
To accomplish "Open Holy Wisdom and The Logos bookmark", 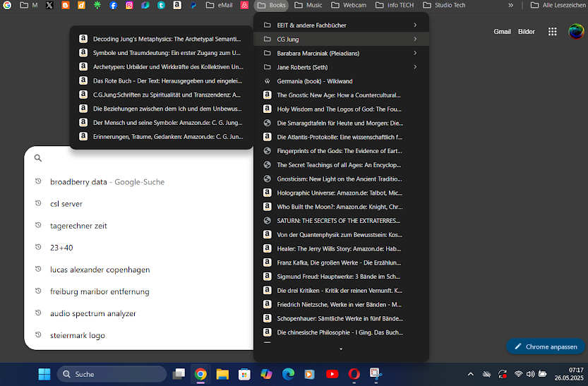I will pos(341,109).
